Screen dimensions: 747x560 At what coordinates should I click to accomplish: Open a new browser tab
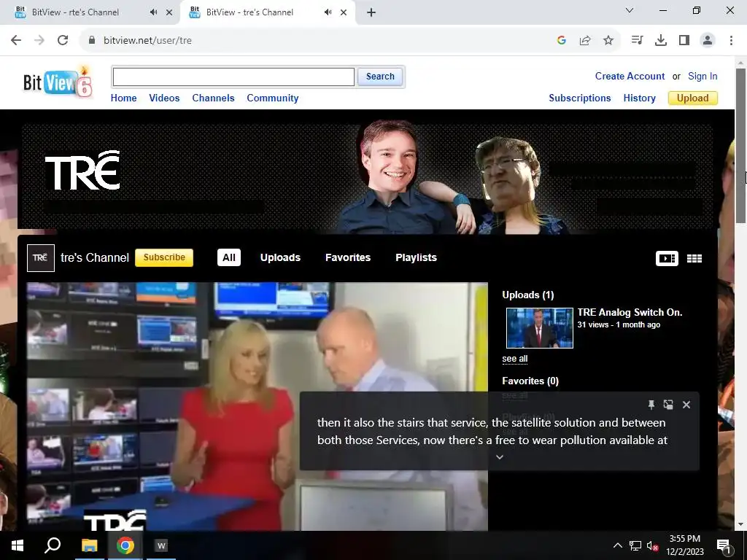click(371, 12)
